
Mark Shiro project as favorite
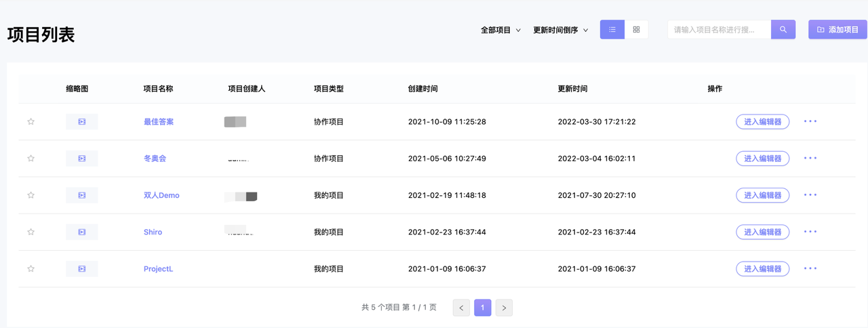(31, 232)
